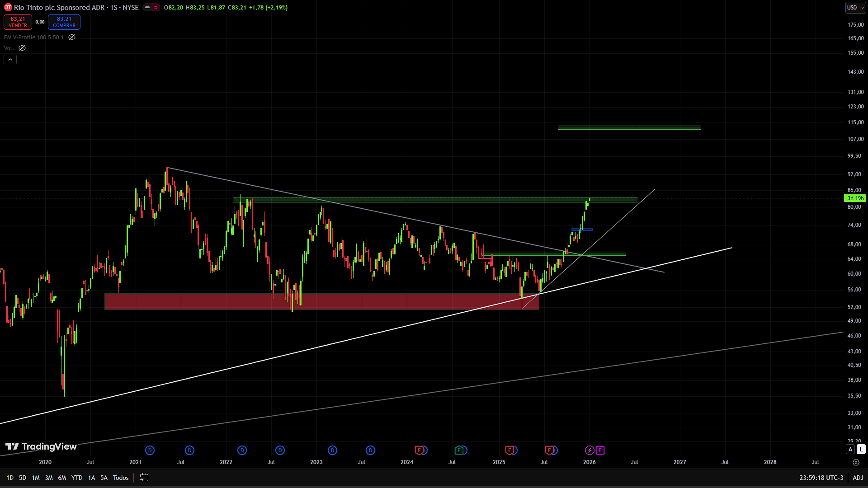Collapse the indicator legend with chevron
This screenshot has height=488, width=868.
point(10,59)
